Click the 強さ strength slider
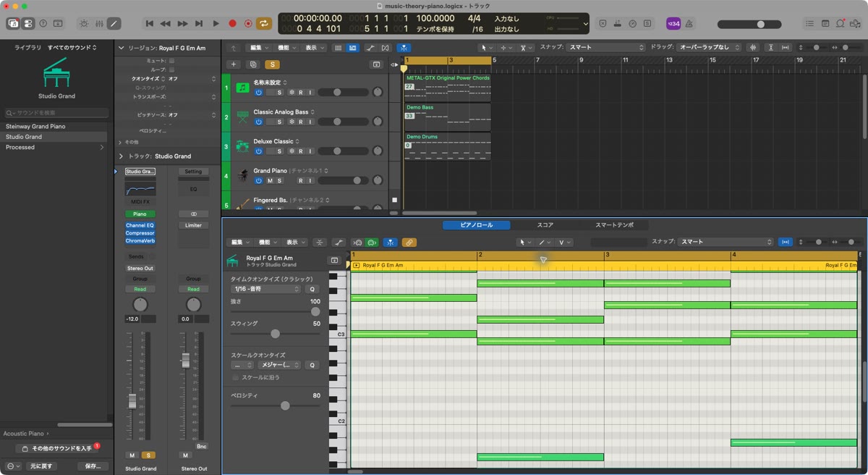This screenshot has width=868, height=475. [275, 311]
